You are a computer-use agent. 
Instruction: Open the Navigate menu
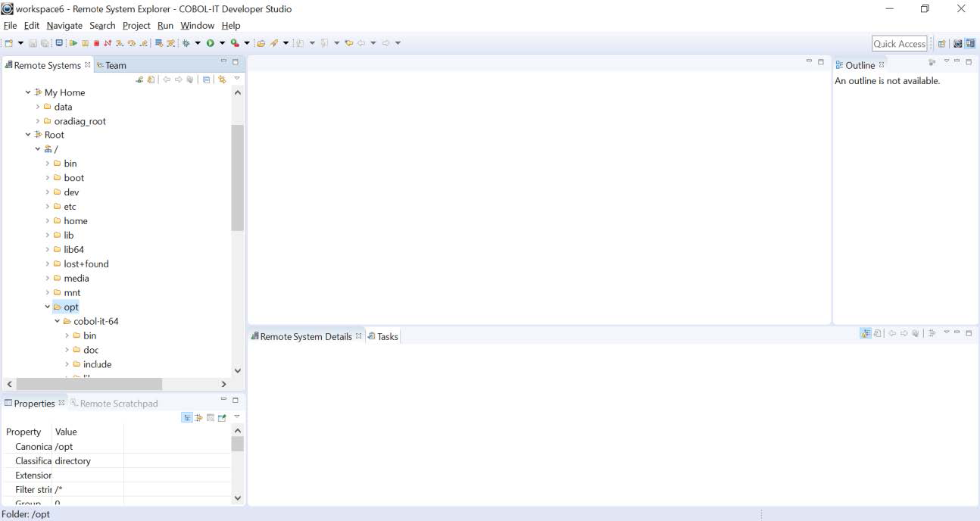click(x=64, y=25)
